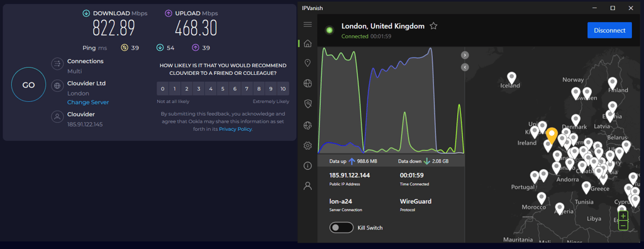Image resolution: width=644 pixels, height=249 pixels.
Task: Click the Data down 2.08 GB value
Action: (440, 162)
